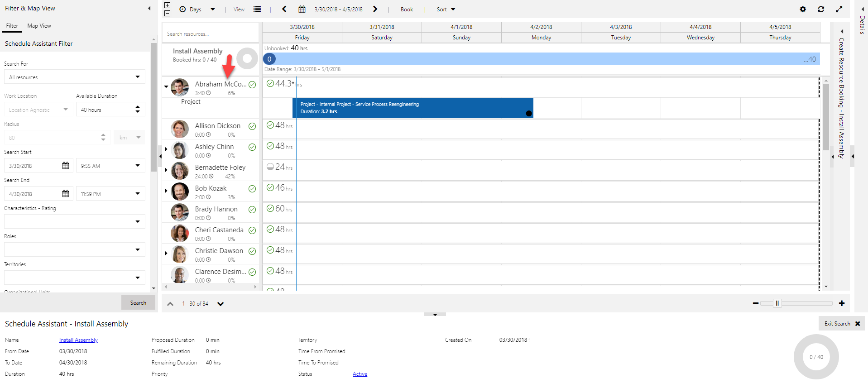Toggle Allison Dickson's green check circle
This screenshot has width=868, height=388.
click(252, 126)
